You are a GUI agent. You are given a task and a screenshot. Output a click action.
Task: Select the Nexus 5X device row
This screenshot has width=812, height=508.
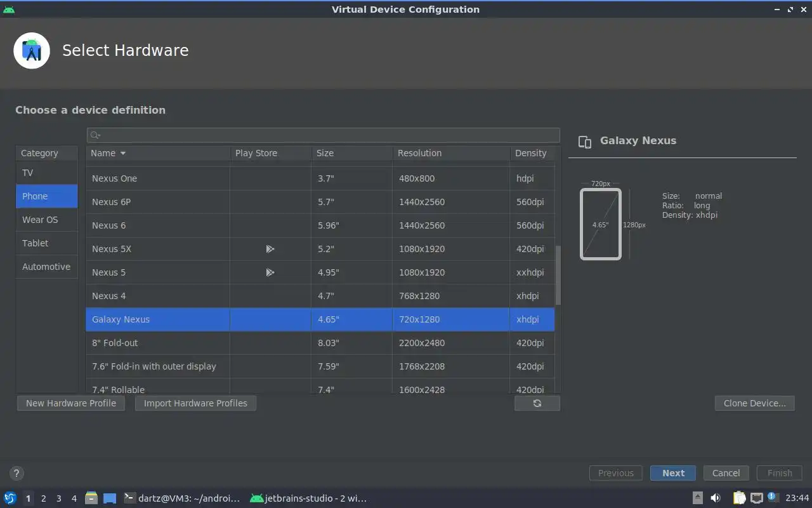click(320, 249)
